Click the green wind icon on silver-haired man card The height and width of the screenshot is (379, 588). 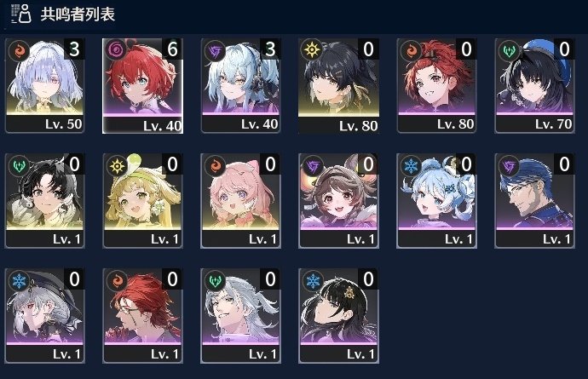[x=215, y=280]
